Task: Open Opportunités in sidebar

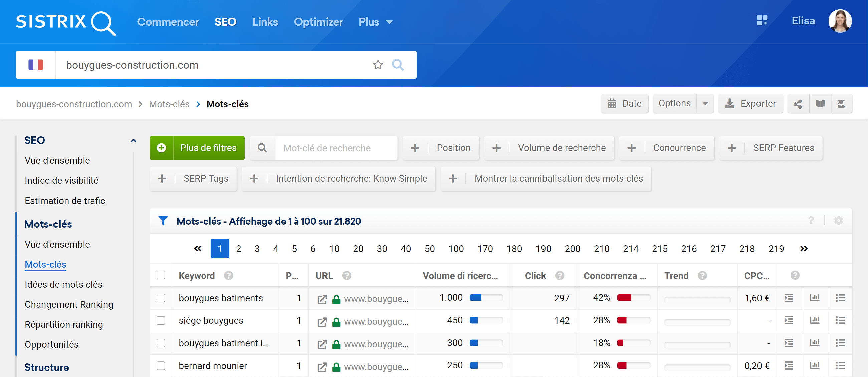Action: point(51,344)
